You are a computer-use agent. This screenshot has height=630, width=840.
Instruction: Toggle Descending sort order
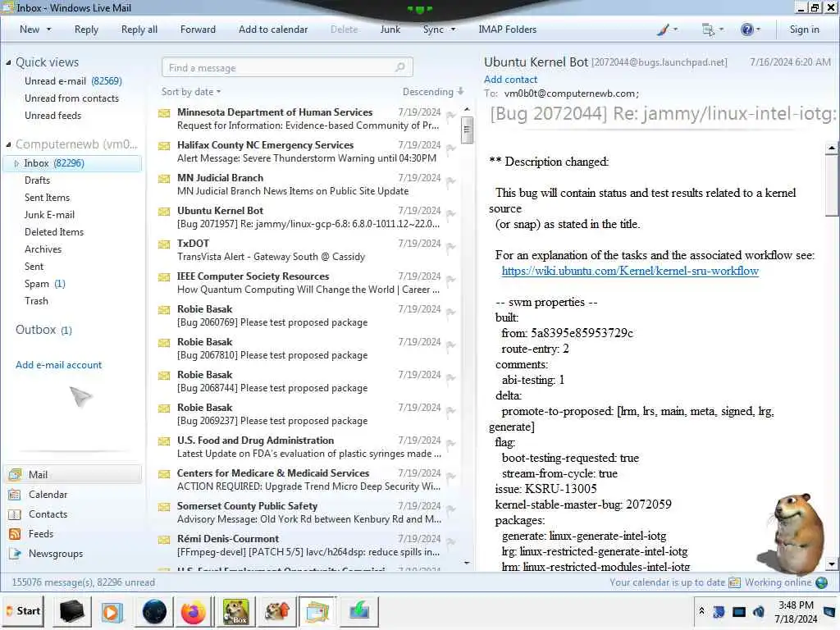(x=433, y=92)
